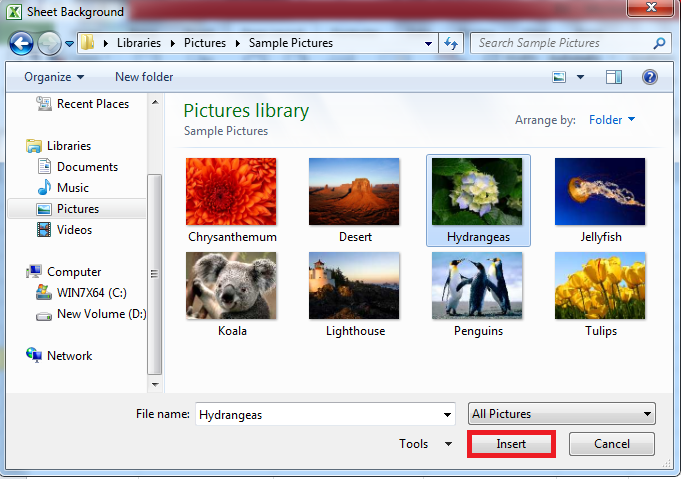The width and height of the screenshot is (681, 479).
Task: Close the Sheet Background dialog
Action: pyautogui.click(x=651, y=7)
